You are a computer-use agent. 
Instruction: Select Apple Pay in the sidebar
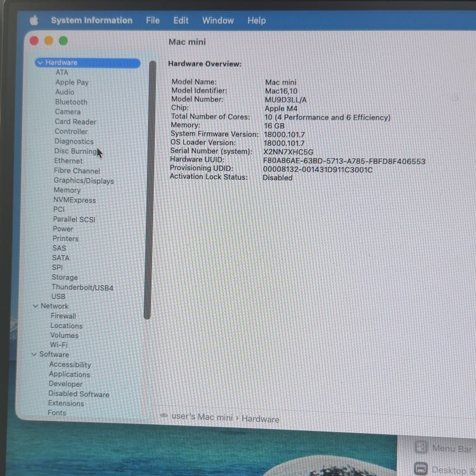pos(72,82)
